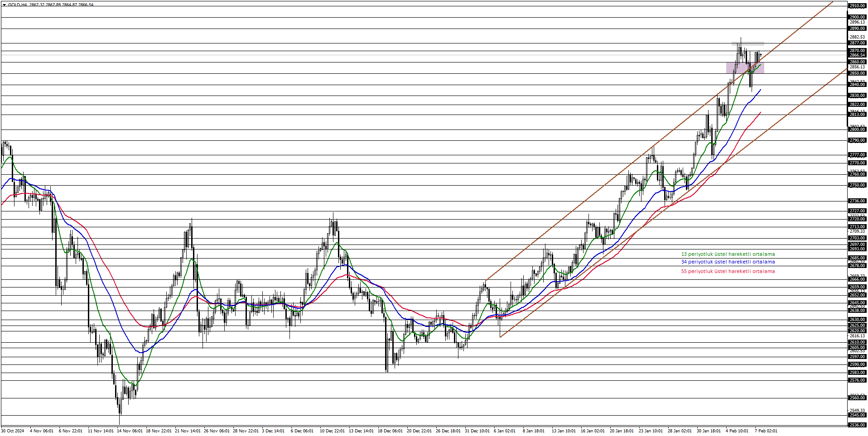This screenshot has width=868, height=436.
Task: Click the 2549.33 price scale value
Action: [x=857, y=411]
